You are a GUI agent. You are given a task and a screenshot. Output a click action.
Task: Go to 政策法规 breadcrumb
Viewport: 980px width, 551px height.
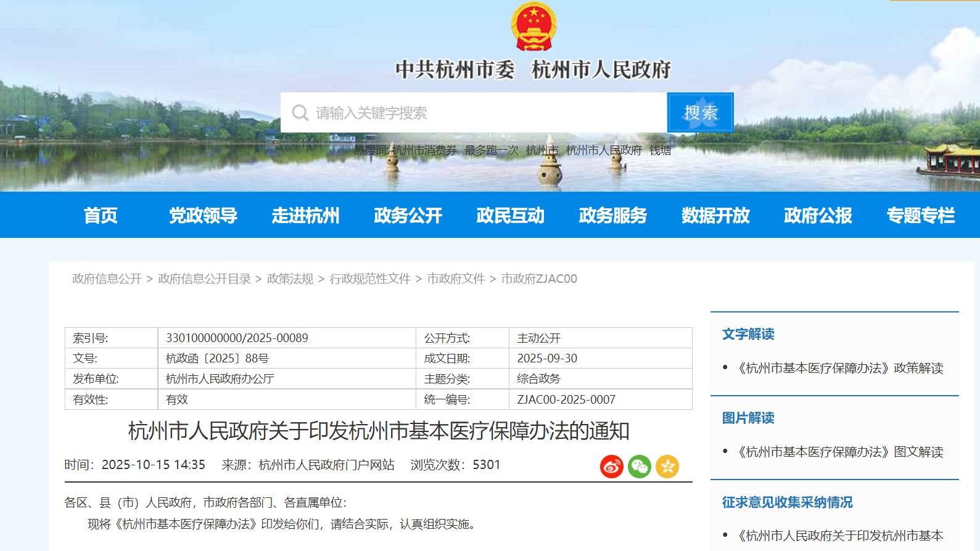pyautogui.click(x=290, y=279)
